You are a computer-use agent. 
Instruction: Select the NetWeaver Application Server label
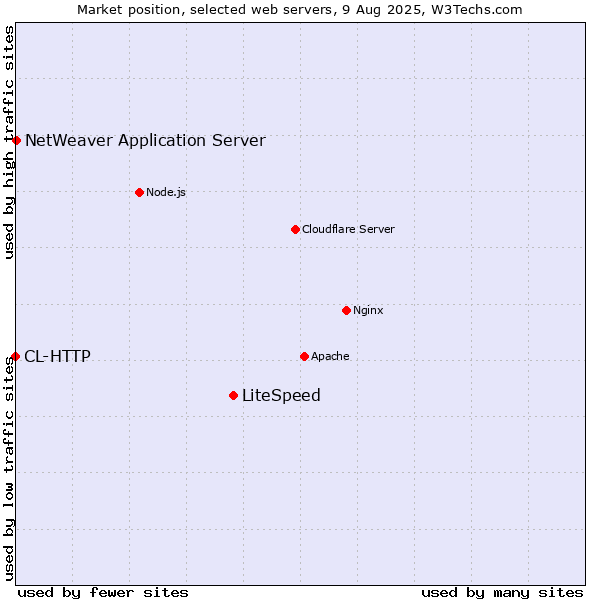tap(145, 140)
